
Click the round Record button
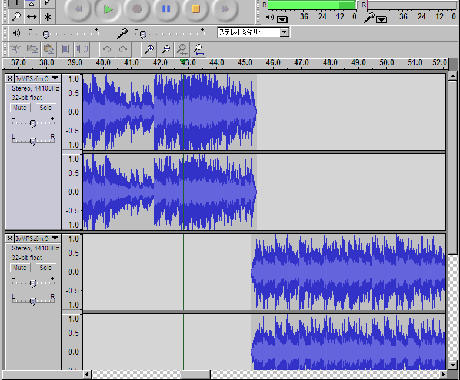pos(137,9)
